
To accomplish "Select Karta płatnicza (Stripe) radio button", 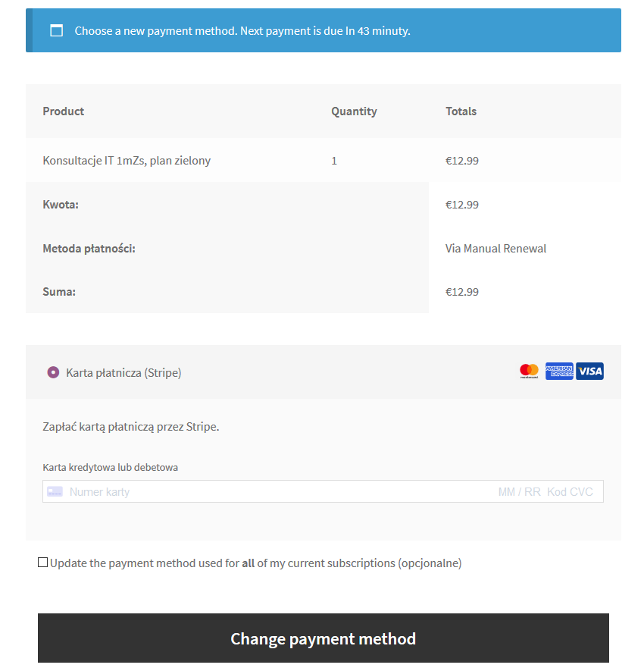I will (x=53, y=372).
